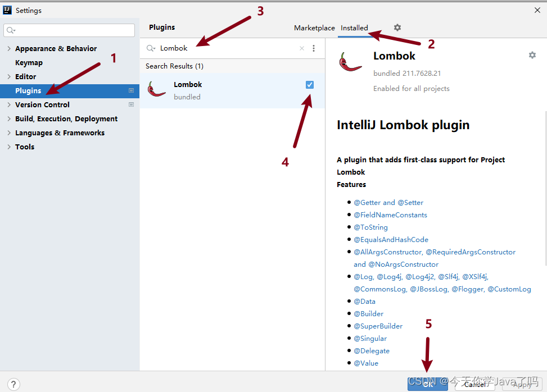Open the @CommonsLog link
Image resolution: width=547 pixels, height=392 pixels.
380,289
